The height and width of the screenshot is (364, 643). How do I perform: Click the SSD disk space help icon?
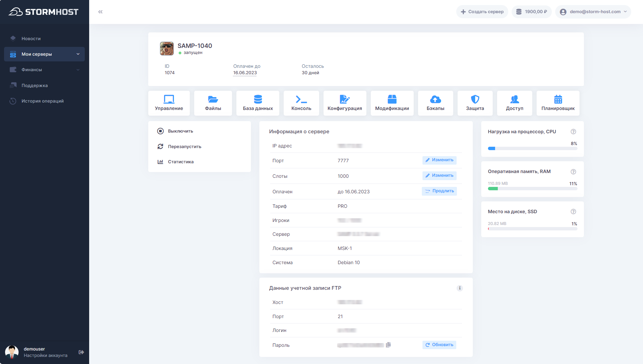(x=573, y=212)
